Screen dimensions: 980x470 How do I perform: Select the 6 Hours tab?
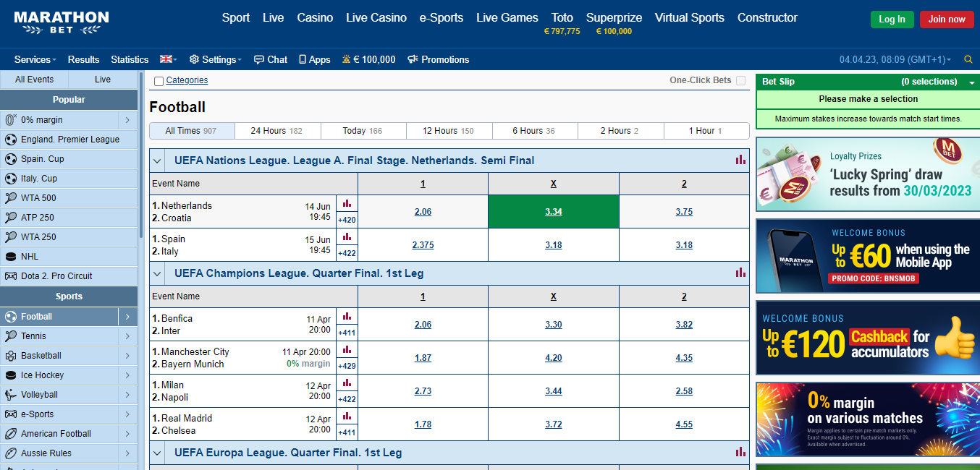(534, 131)
